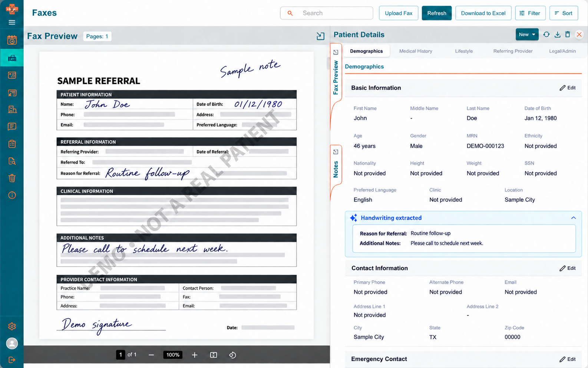Fit fax page to width
The height and width of the screenshot is (368, 588).
point(214,355)
